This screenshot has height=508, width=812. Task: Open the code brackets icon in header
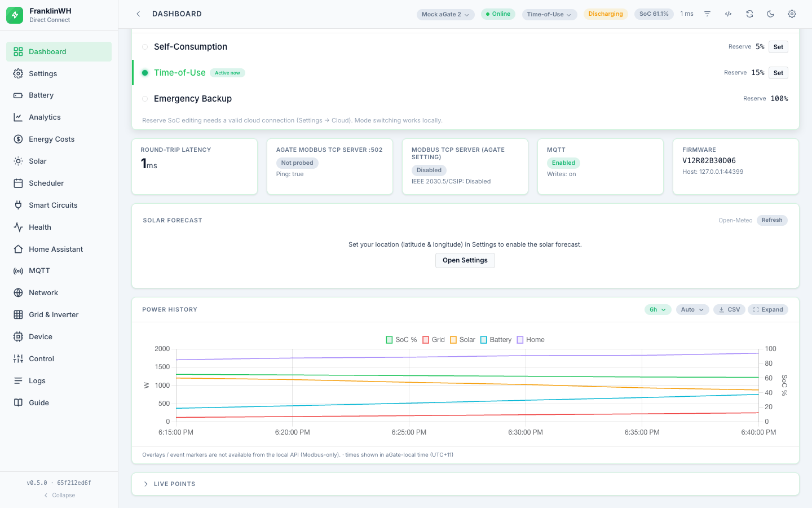click(x=729, y=14)
